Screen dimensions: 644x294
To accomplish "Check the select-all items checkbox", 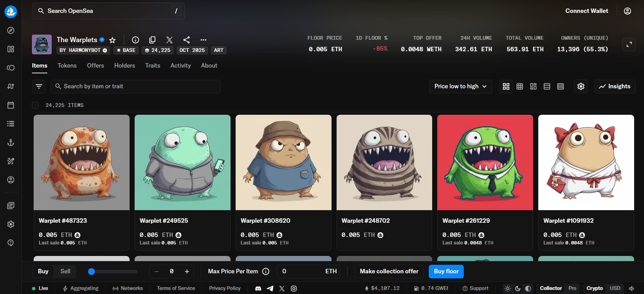I will [35, 105].
